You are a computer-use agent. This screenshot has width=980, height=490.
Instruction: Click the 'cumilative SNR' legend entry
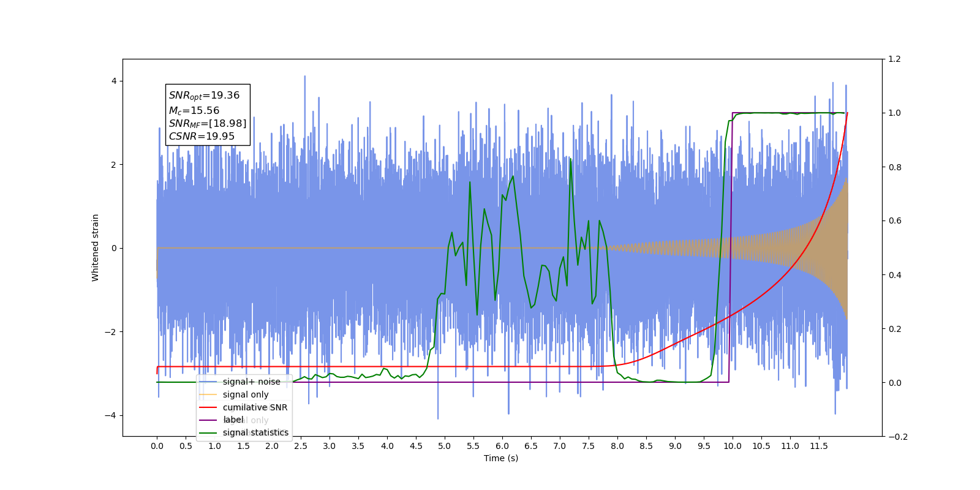(255, 407)
